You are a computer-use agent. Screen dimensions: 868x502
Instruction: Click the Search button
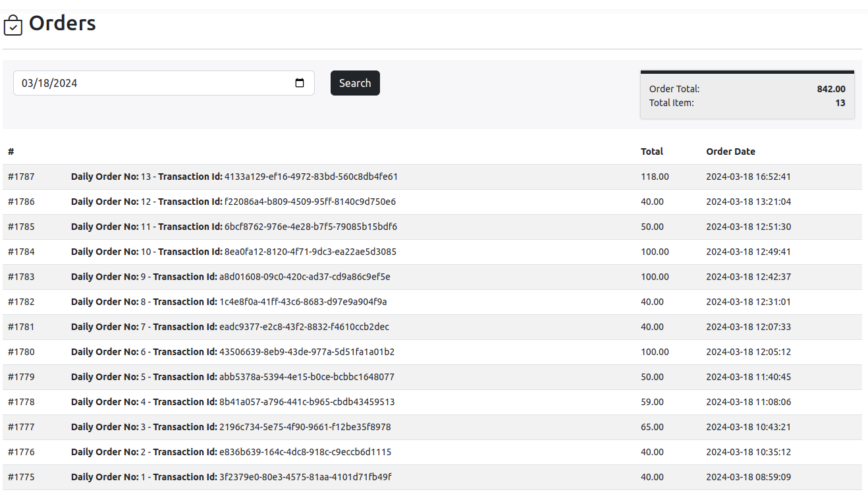coord(355,83)
